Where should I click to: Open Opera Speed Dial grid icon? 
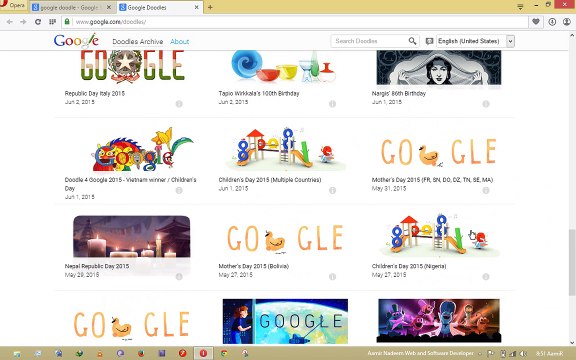tap(53, 22)
